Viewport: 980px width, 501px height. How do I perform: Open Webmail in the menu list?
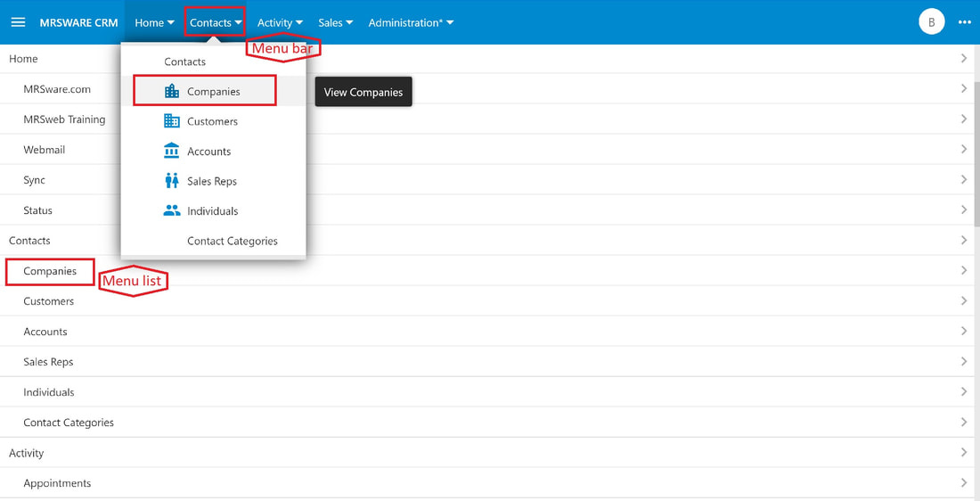44,150
